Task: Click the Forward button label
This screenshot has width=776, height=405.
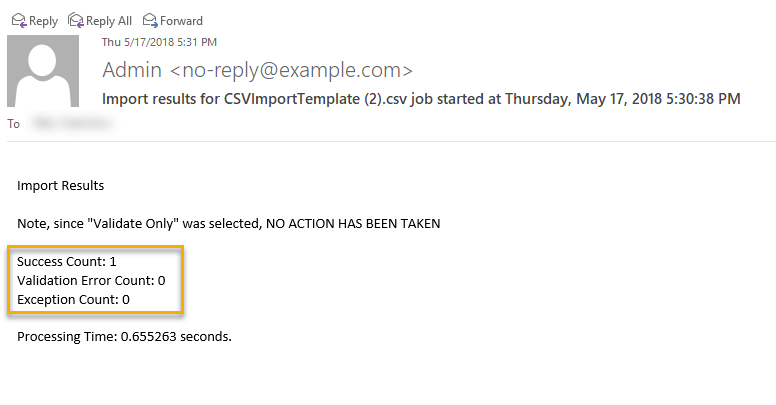Action: (181, 21)
